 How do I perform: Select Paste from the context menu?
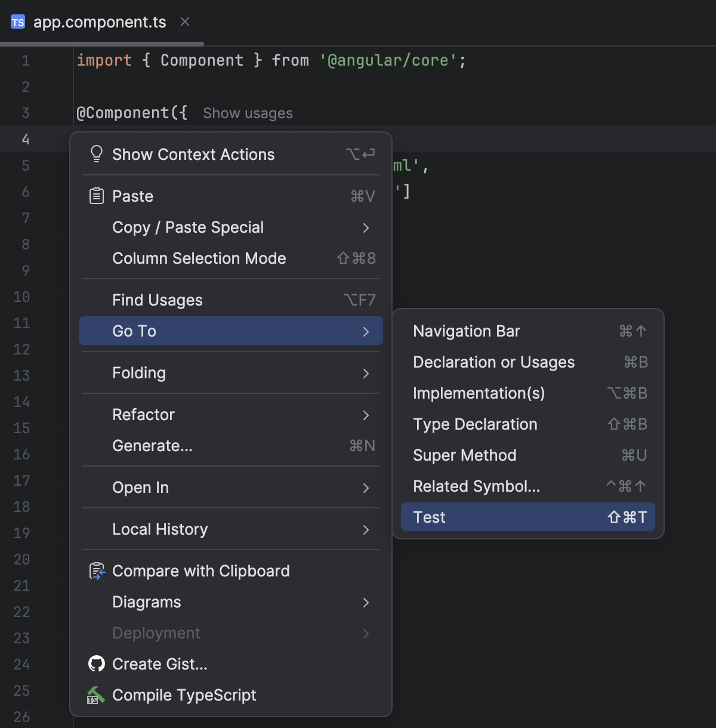231,196
